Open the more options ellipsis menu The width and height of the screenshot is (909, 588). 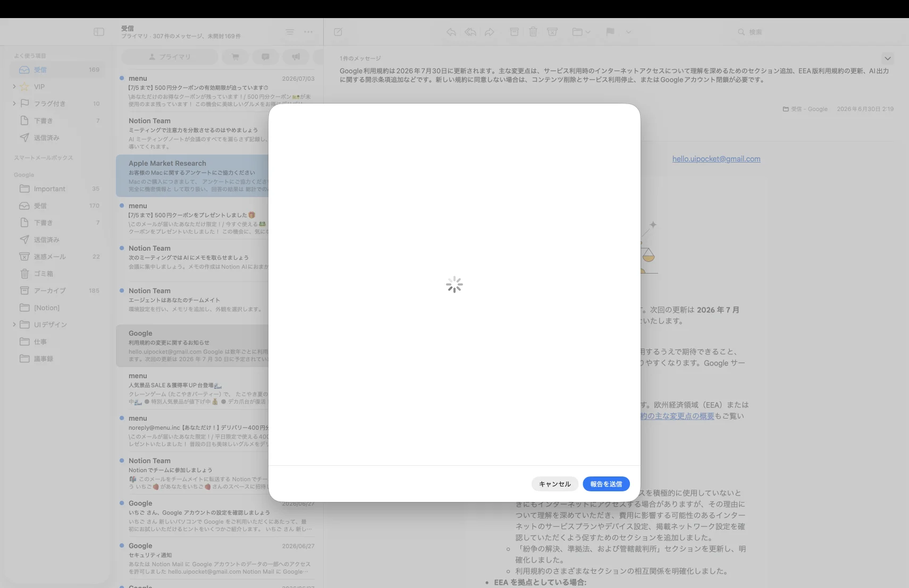pos(308,32)
